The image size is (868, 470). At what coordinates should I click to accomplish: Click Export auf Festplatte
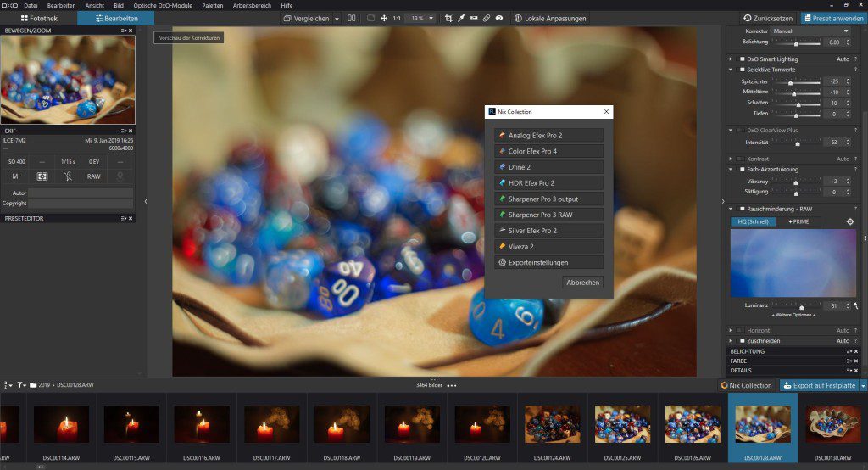(820, 385)
